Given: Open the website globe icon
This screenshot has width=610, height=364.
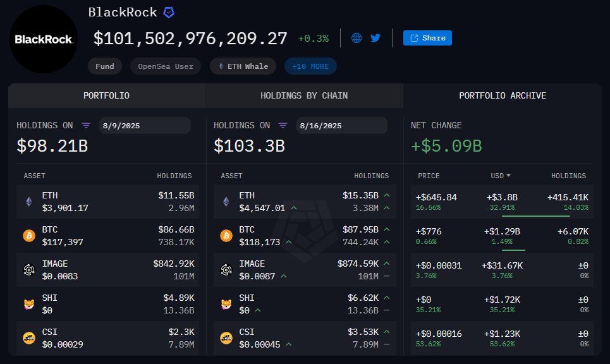Looking at the screenshot, I should pos(357,38).
